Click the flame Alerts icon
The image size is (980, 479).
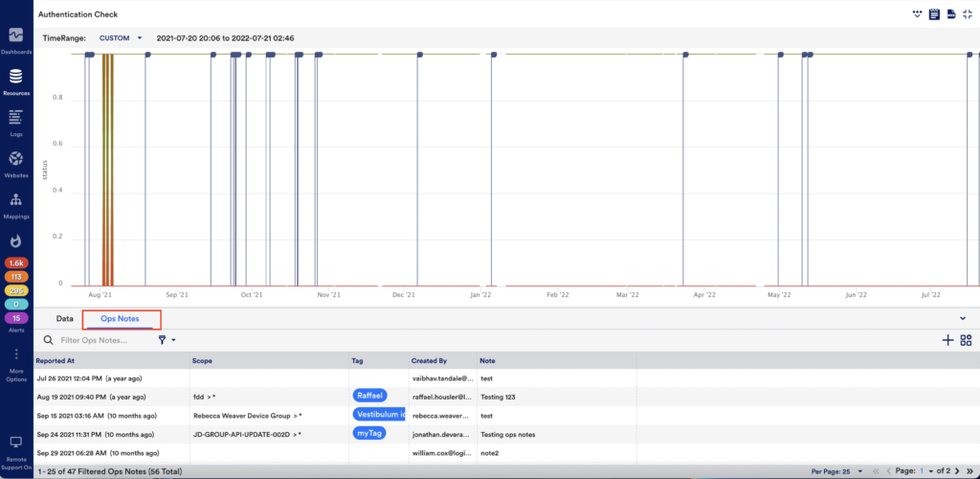[16, 240]
